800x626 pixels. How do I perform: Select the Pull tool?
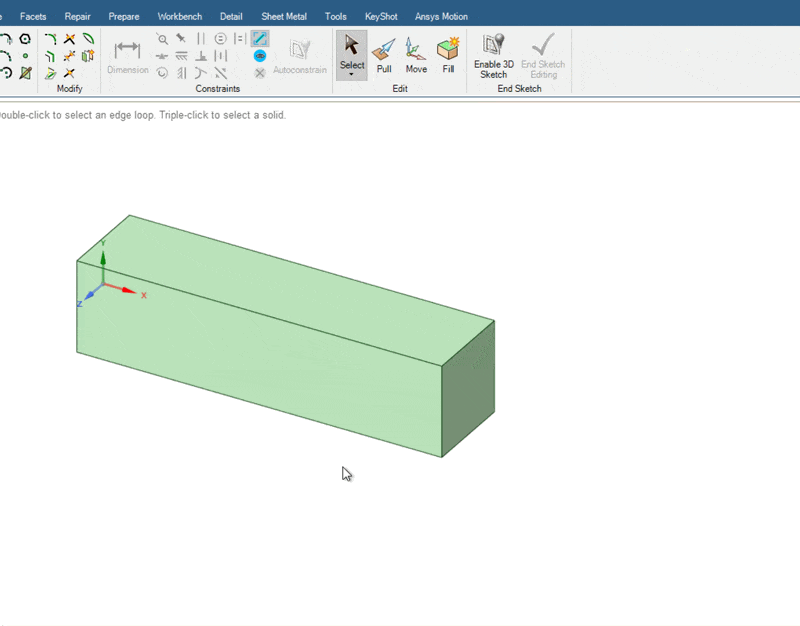(x=384, y=54)
